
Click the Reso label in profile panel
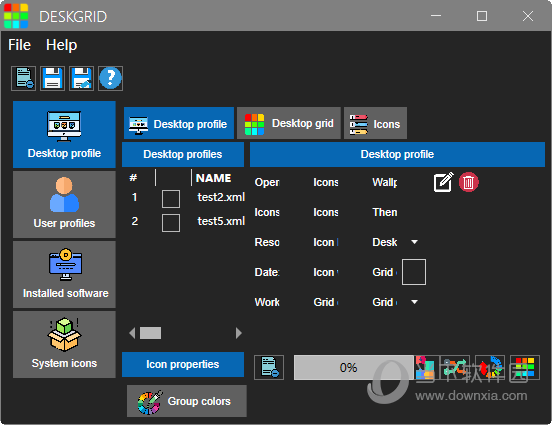(267, 242)
